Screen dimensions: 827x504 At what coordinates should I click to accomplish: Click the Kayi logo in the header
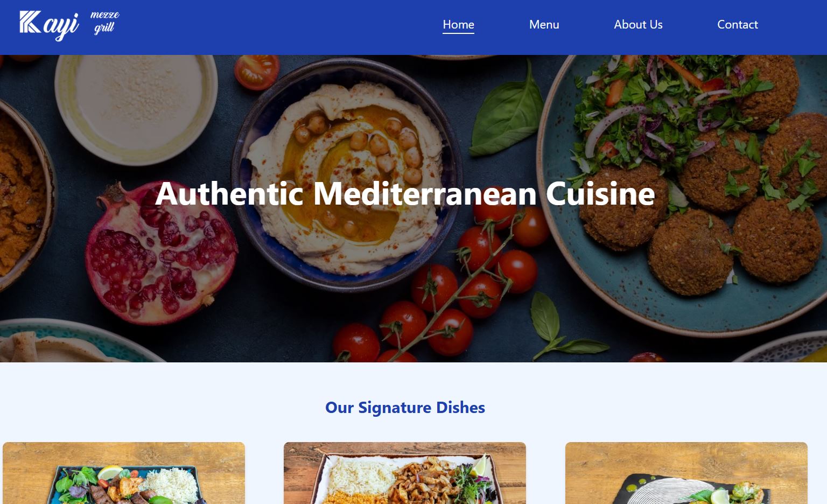[50, 25]
